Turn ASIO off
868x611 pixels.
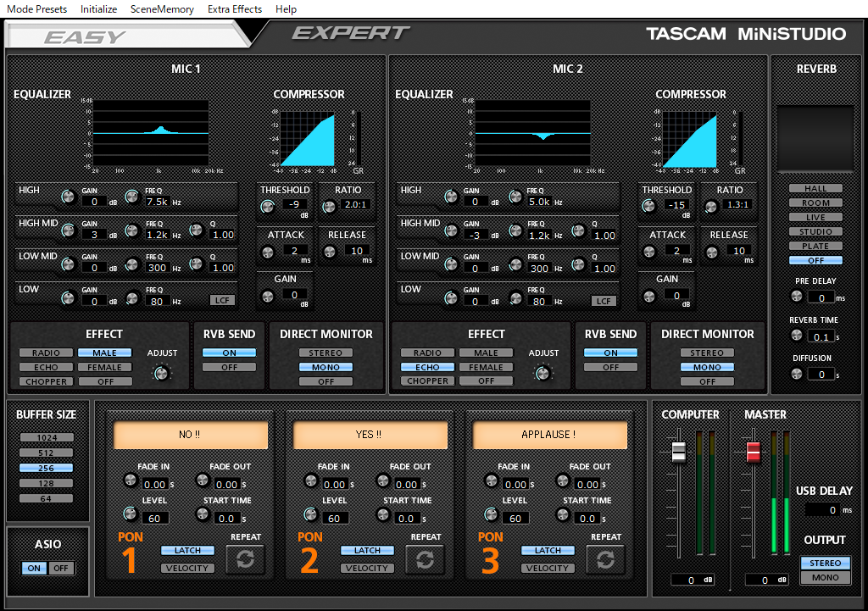61,569
